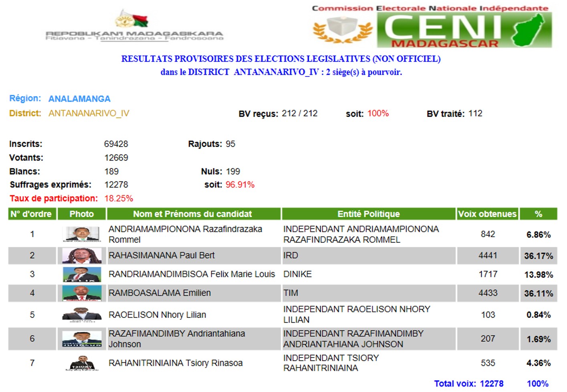Click the vote count 1717
Image resolution: width=567 pixels, height=392 pixels.
(488, 274)
